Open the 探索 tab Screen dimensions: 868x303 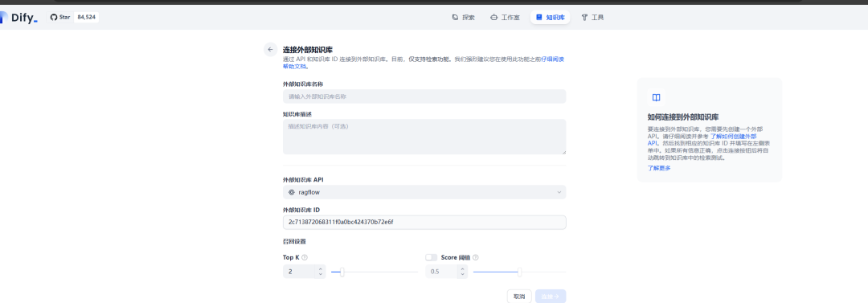coord(464,17)
